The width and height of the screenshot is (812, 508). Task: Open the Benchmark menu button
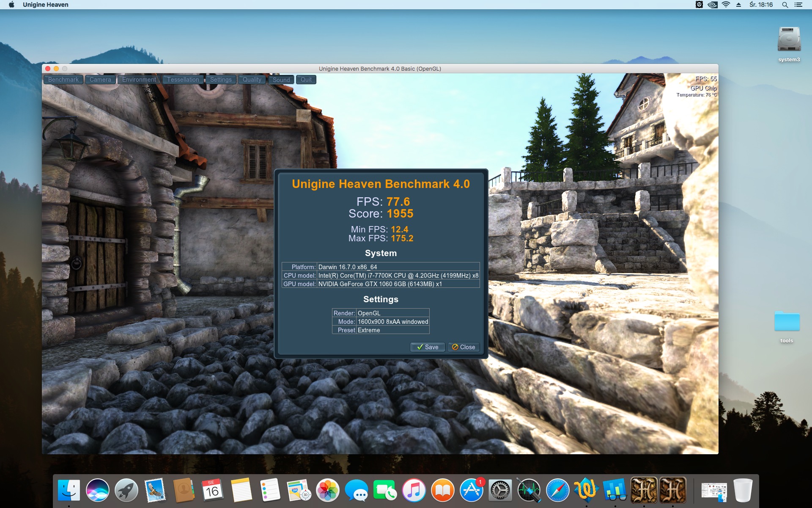point(63,80)
